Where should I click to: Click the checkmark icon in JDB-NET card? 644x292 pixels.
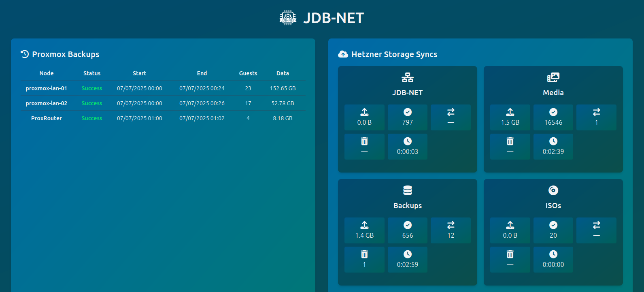[x=408, y=112]
